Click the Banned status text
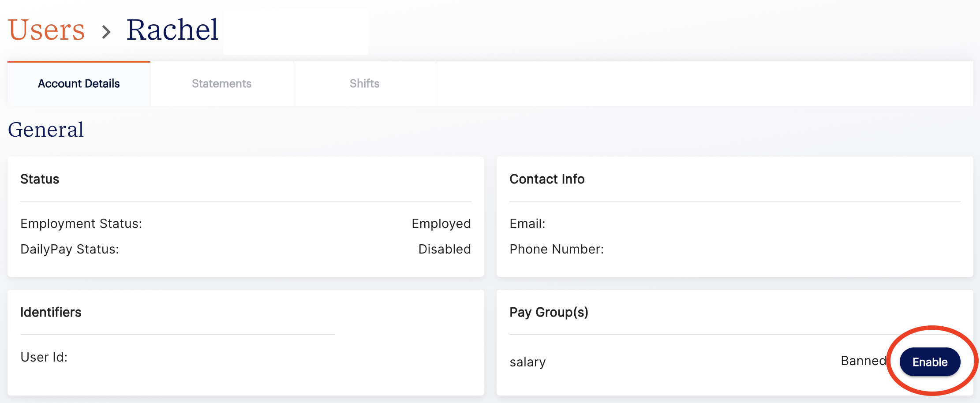980x403 pixels. 864,361
